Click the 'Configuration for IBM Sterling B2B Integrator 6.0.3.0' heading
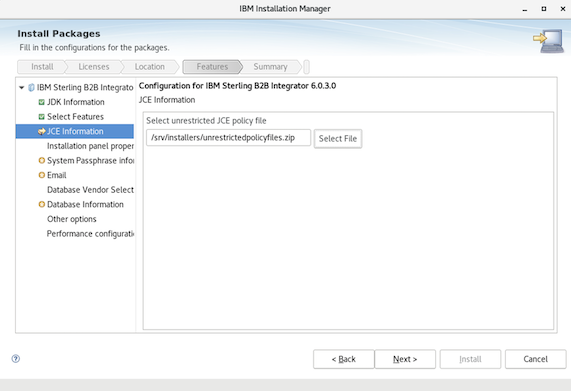Screen dimensions: 571x391 (237, 86)
